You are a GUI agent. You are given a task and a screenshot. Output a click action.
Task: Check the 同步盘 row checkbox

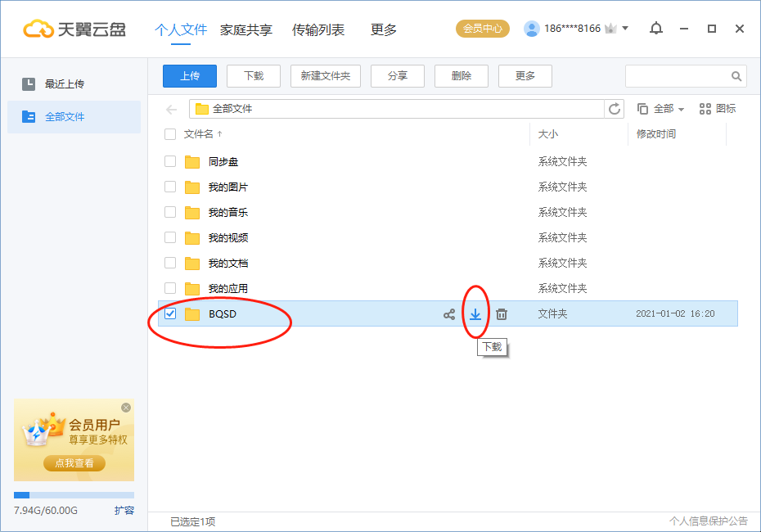click(x=170, y=161)
